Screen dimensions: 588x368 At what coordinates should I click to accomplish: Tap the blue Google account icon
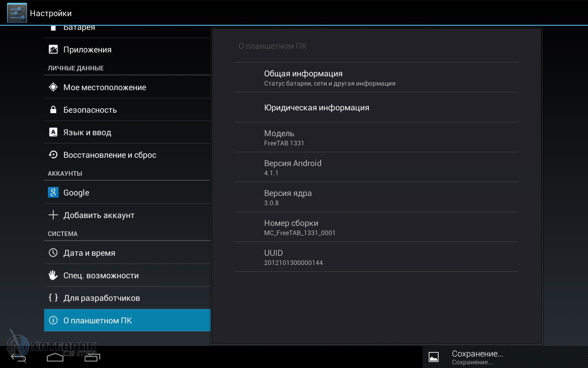point(53,193)
